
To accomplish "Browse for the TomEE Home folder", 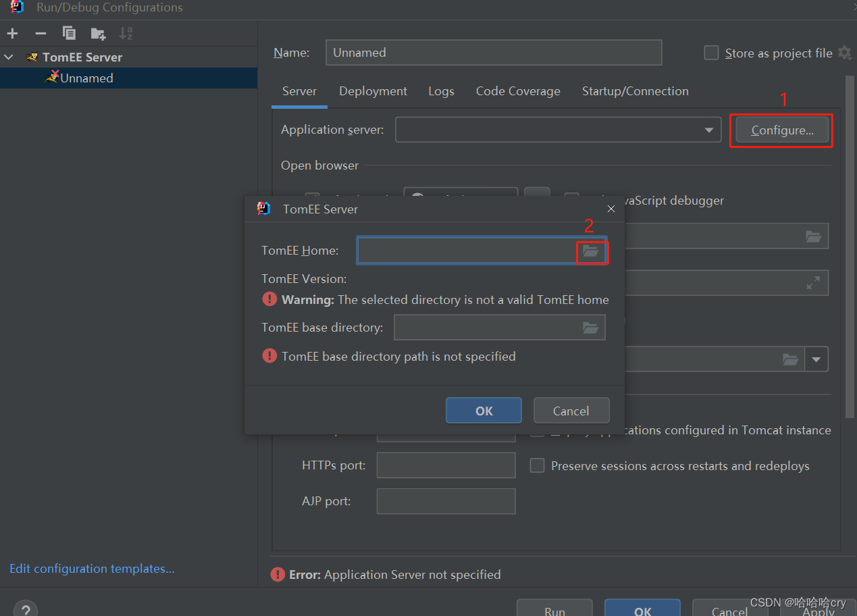I will pos(591,251).
